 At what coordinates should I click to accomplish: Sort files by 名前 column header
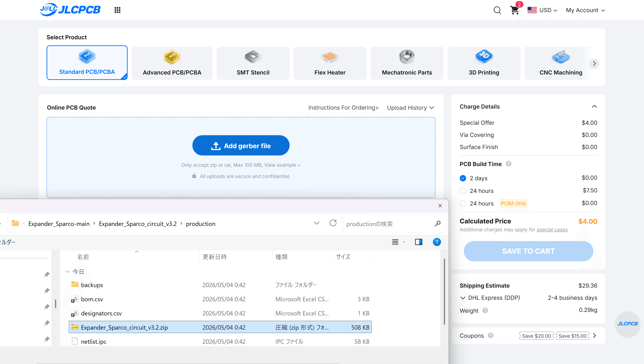point(83,257)
